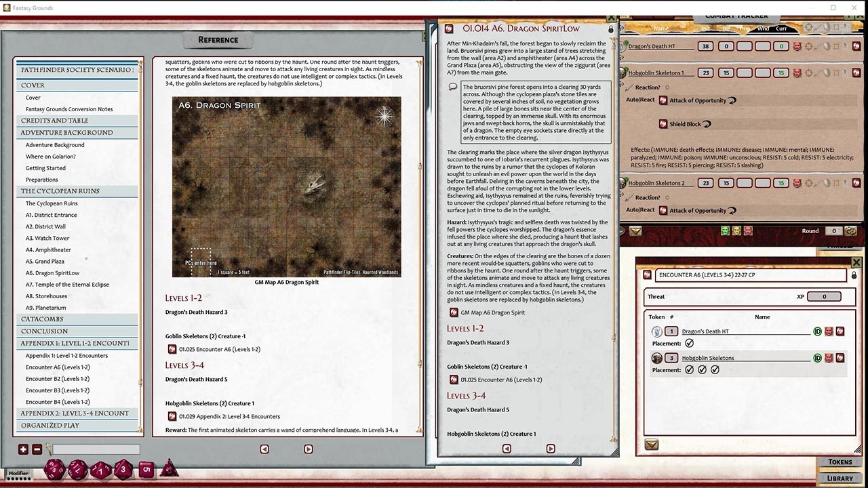Click the plus icon to enlarge reference text
This screenshot has width=868, height=488.
click(x=23, y=449)
